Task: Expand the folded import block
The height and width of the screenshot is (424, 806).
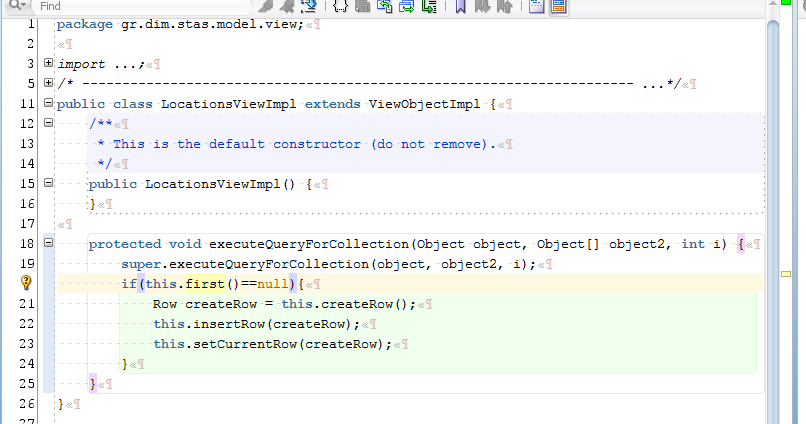Action: (x=48, y=63)
